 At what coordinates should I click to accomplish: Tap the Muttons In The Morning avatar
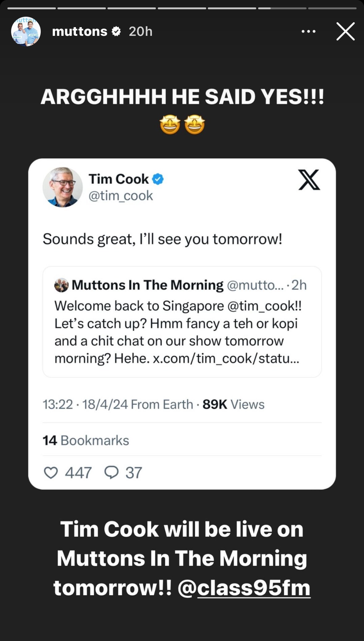click(x=61, y=285)
